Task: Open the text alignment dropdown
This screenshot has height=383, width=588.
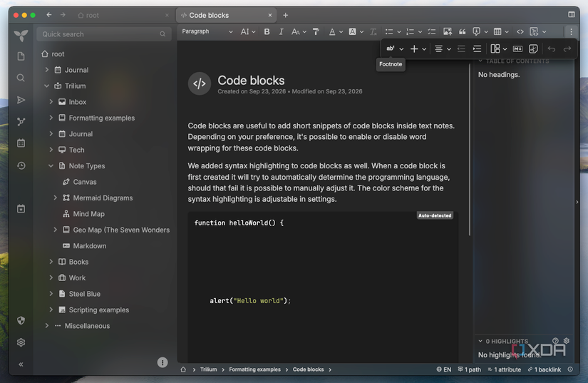Action: pos(443,48)
